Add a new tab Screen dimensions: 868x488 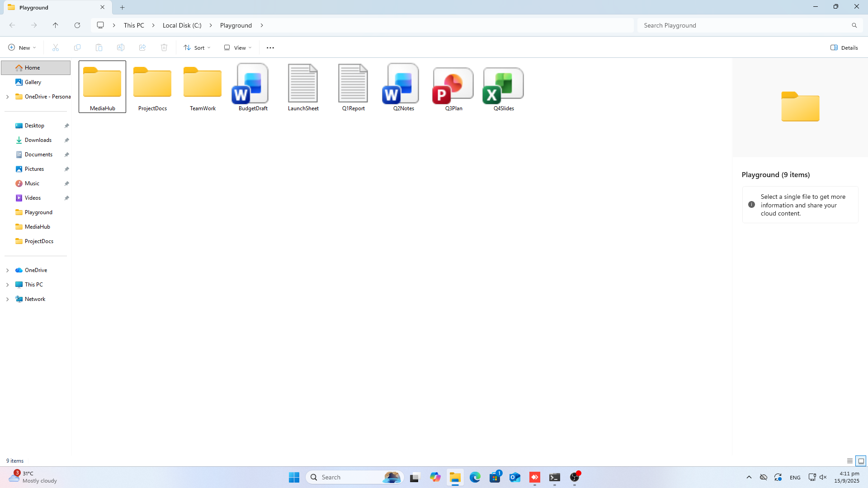click(x=122, y=7)
